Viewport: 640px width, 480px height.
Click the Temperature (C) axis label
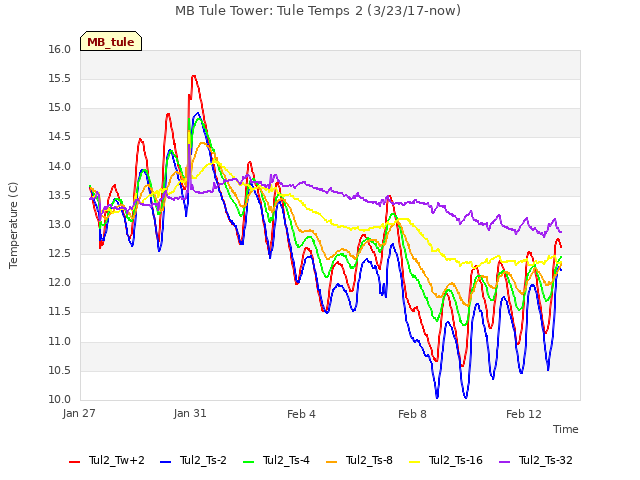tap(13, 225)
